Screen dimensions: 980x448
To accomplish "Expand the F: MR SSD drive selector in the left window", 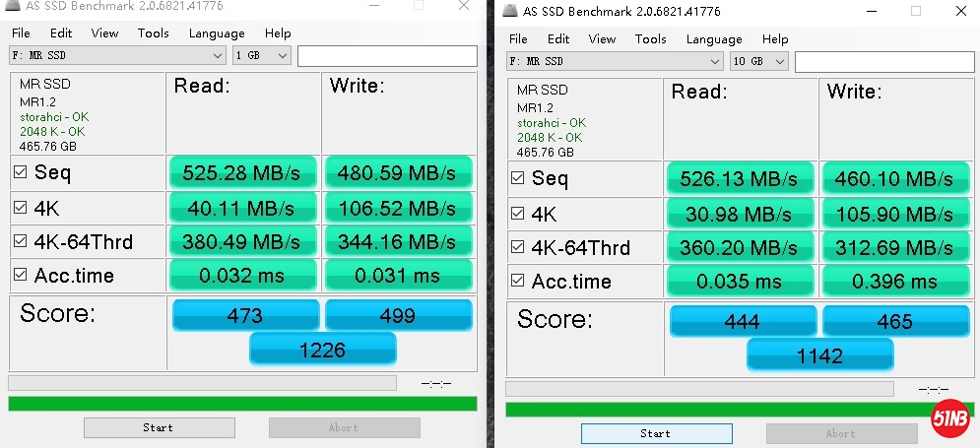I will (x=118, y=55).
